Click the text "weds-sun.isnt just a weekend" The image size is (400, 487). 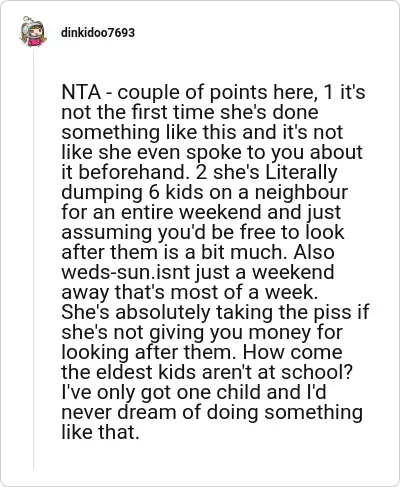(198, 272)
